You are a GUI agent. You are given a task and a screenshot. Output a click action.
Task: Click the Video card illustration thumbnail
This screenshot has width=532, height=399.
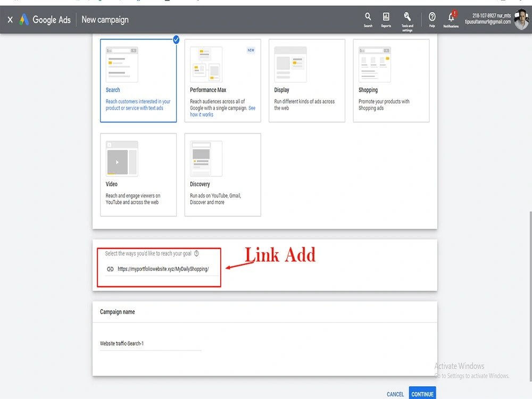122,159
